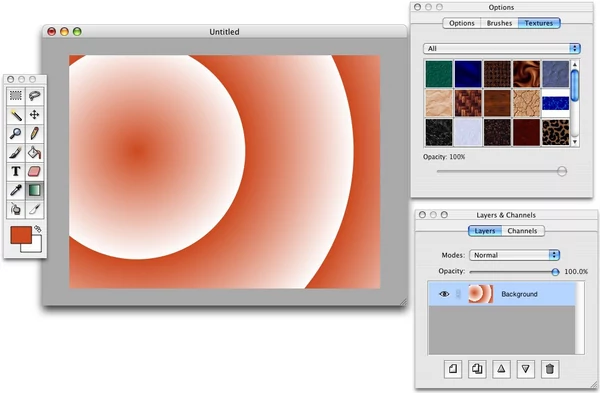
Task: Delete the layer with trash icon
Action: pos(550,369)
